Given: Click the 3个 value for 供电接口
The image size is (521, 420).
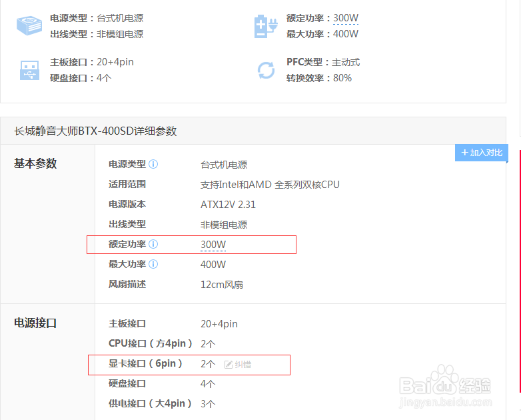Looking at the screenshot, I should (x=208, y=404).
